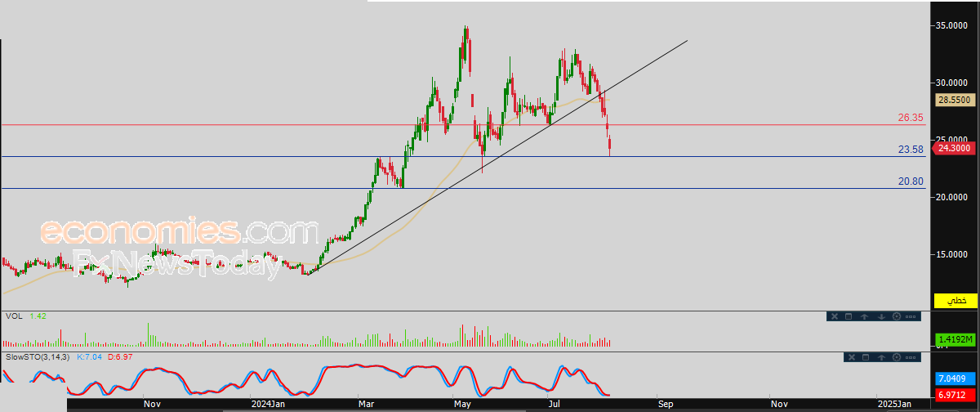This screenshot has width=980, height=412.
Task: Click the 1.42 volume value
Action: tap(38, 316)
